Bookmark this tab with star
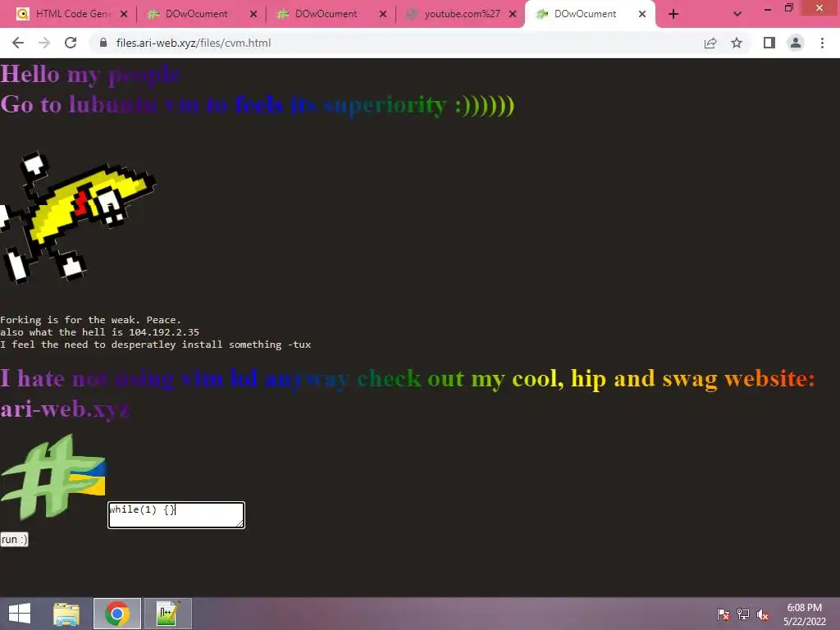Image resolution: width=840 pixels, height=630 pixels. pos(737,43)
